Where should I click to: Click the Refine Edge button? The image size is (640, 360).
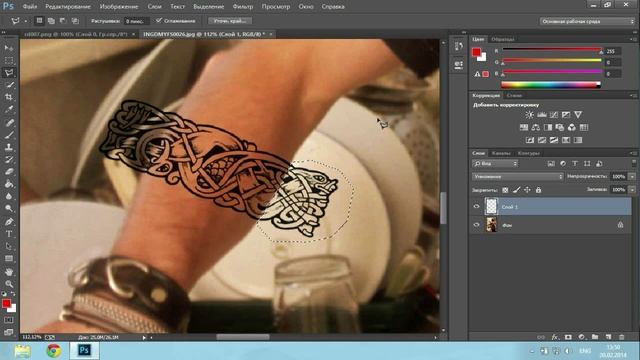[x=230, y=21]
